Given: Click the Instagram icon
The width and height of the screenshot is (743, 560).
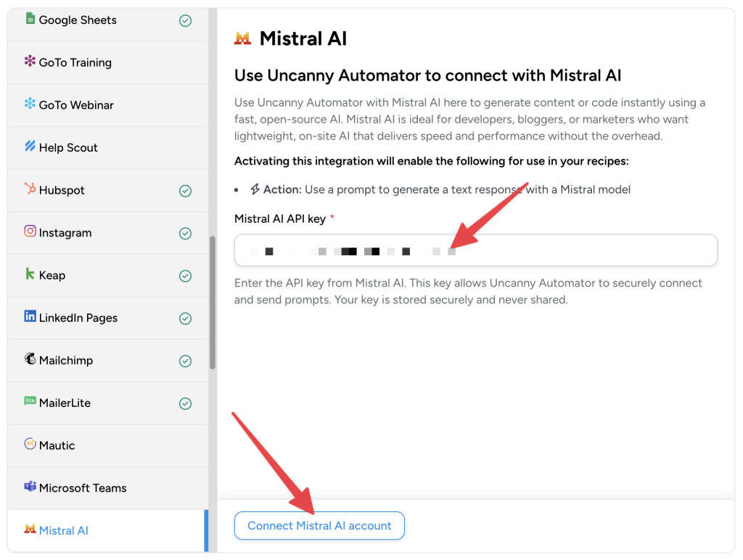Looking at the screenshot, I should (29, 233).
